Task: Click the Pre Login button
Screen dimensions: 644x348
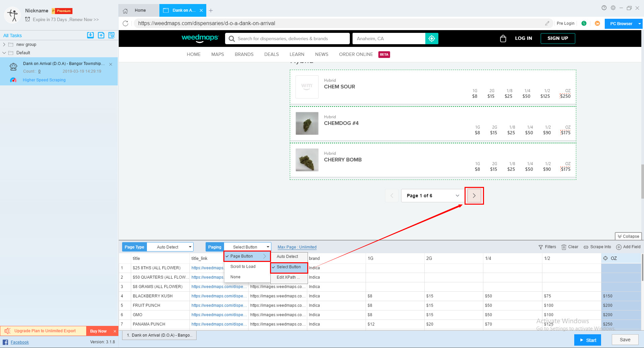Action: click(x=566, y=23)
